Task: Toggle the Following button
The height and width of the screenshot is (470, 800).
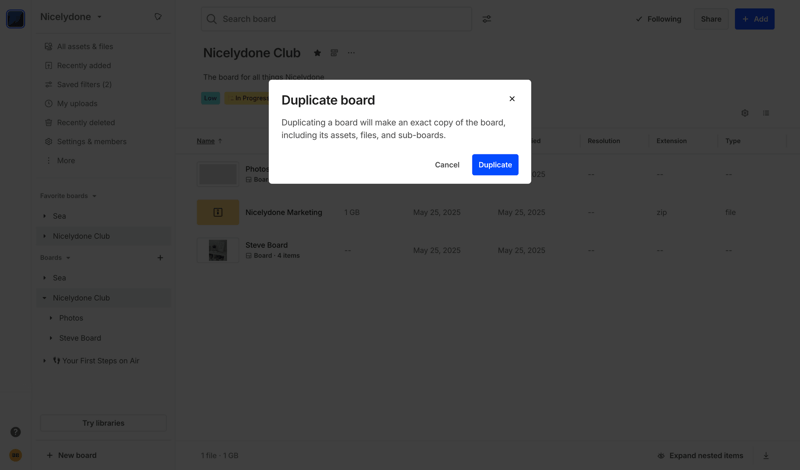Action: point(658,19)
